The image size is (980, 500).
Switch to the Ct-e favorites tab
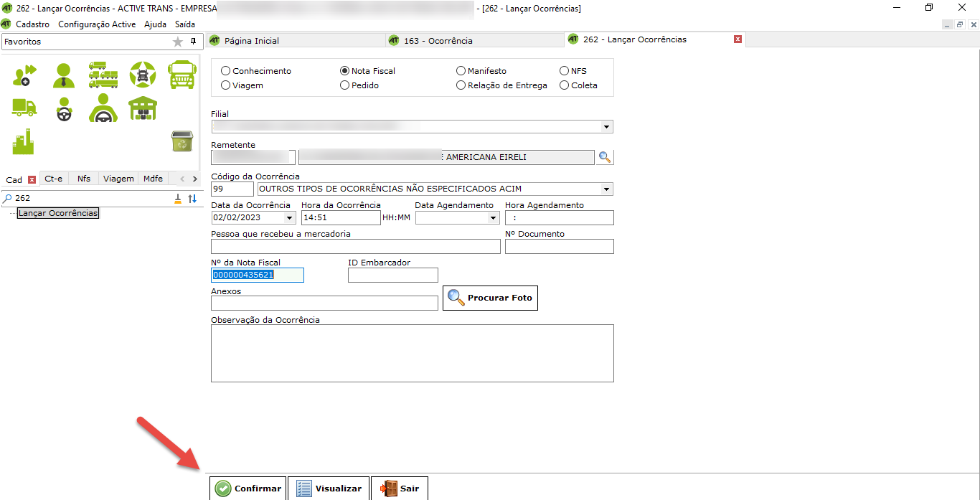(x=53, y=179)
